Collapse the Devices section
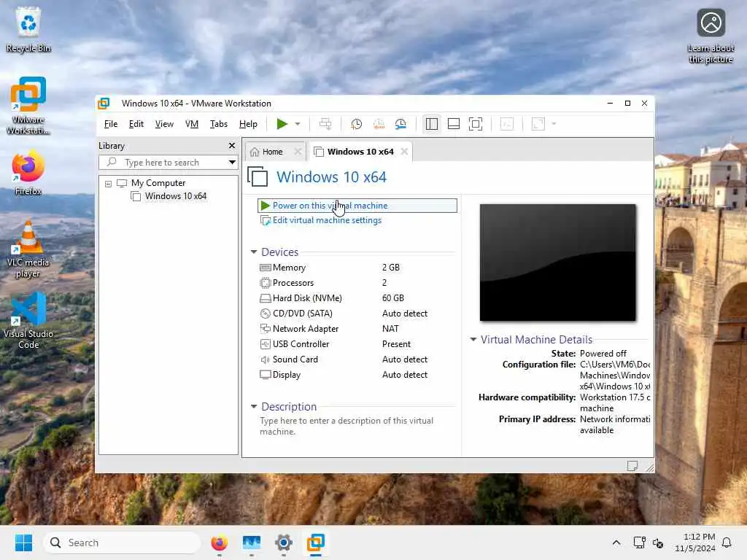747x560 pixels. pyautogui.click(x=254, y=252)
